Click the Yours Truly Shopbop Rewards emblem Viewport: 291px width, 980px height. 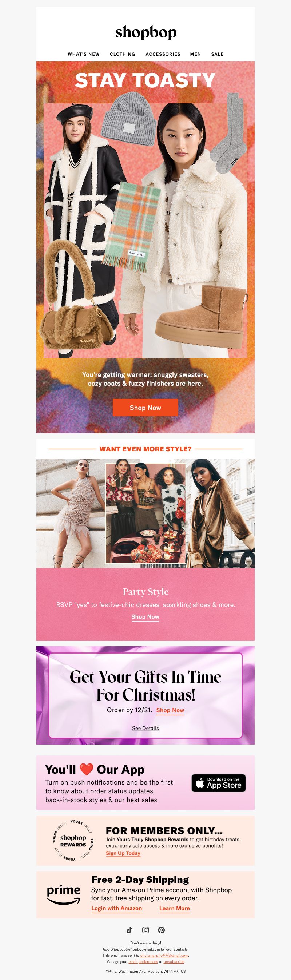tap(73, 841)
